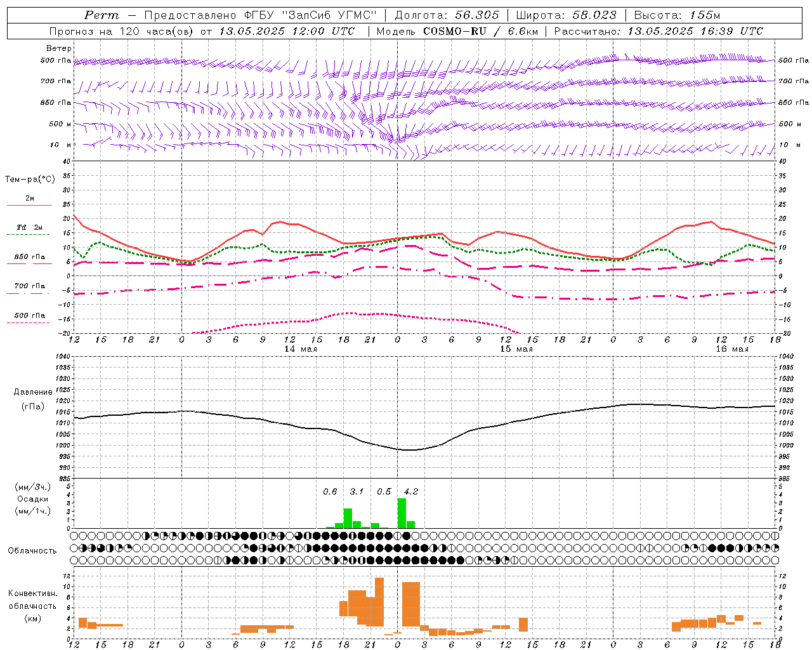Click the "Высота: 155м" elevation value
The width and height of the screenshot is (812, 650).
[677, 15]
